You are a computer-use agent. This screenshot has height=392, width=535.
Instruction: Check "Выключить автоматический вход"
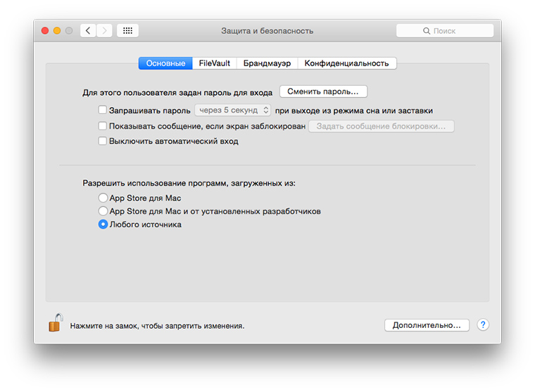coord(102,141)
